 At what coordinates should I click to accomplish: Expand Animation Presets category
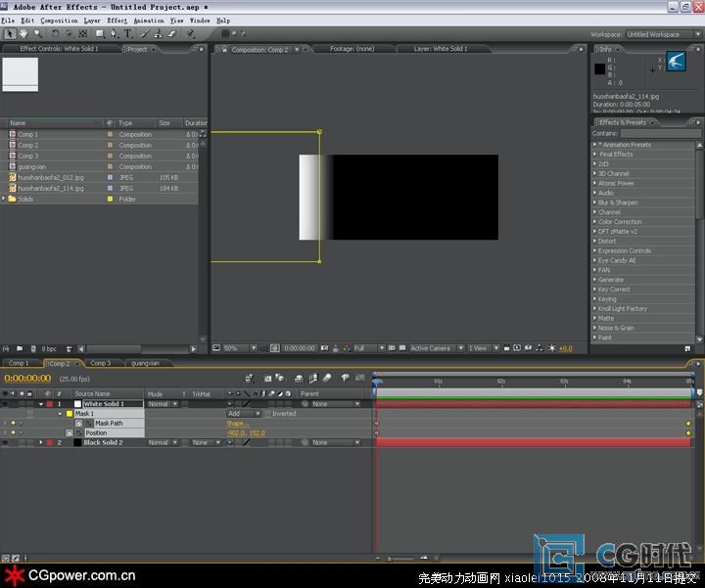click(594, 145)
